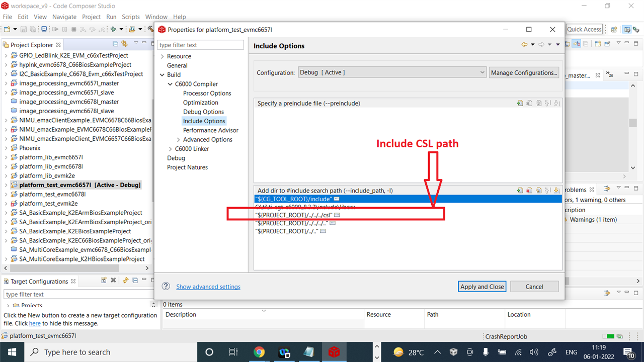Click the New toolbar icon in Code Composer Studio

(x=8, y=29)
